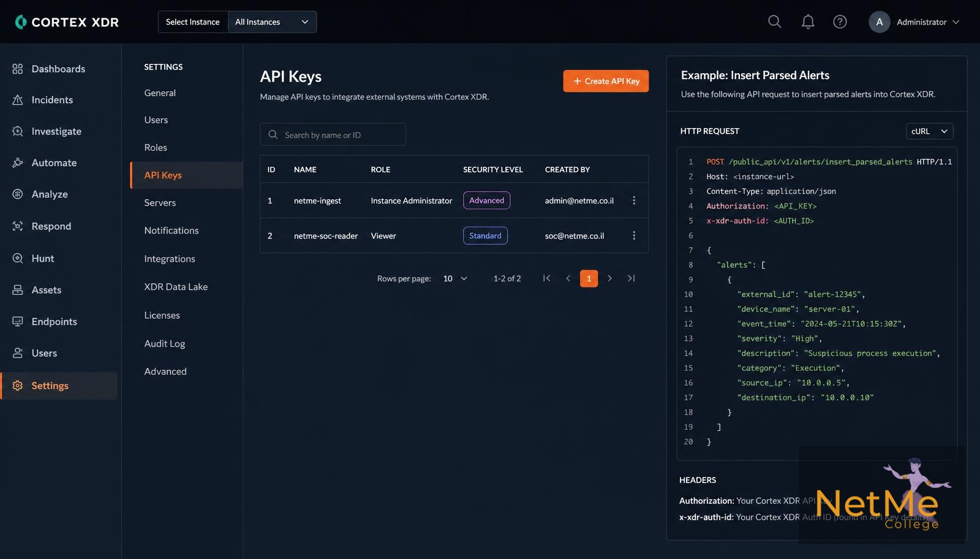The width and height of the screenshot is (980, 559).
Task: Click the Hunt sidebar icon
Action: click(18, 258)
